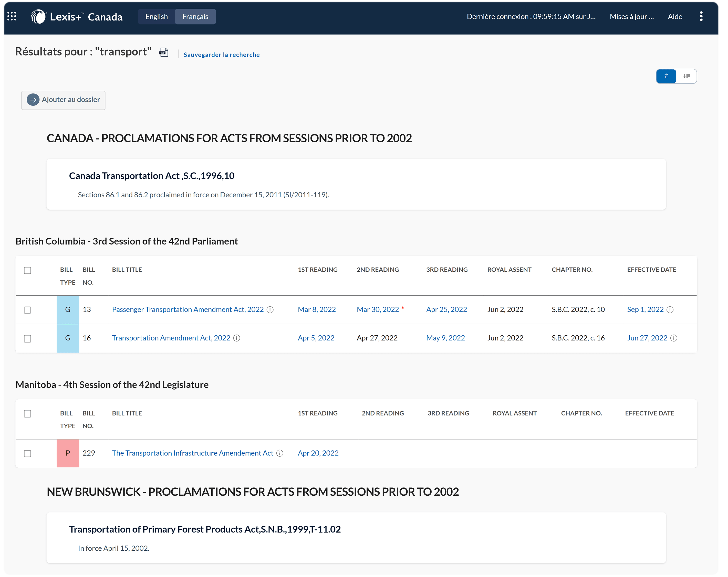Tick the checkbox for Manitoba bill 229

pyautogui.click(x=28, y=454)
